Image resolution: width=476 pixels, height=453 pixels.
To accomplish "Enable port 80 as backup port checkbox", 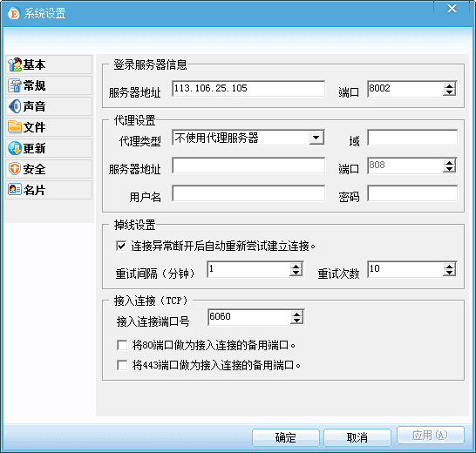I will click(122, 345).
